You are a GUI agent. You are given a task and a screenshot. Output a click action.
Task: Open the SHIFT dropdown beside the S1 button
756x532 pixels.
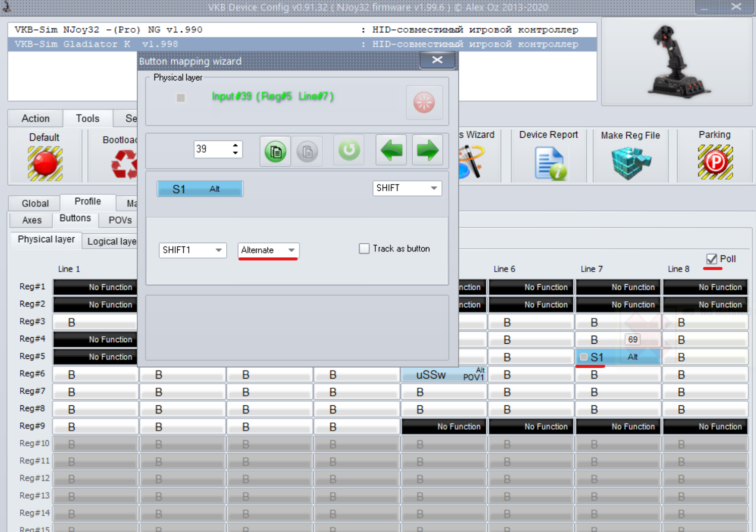(407, 188)
